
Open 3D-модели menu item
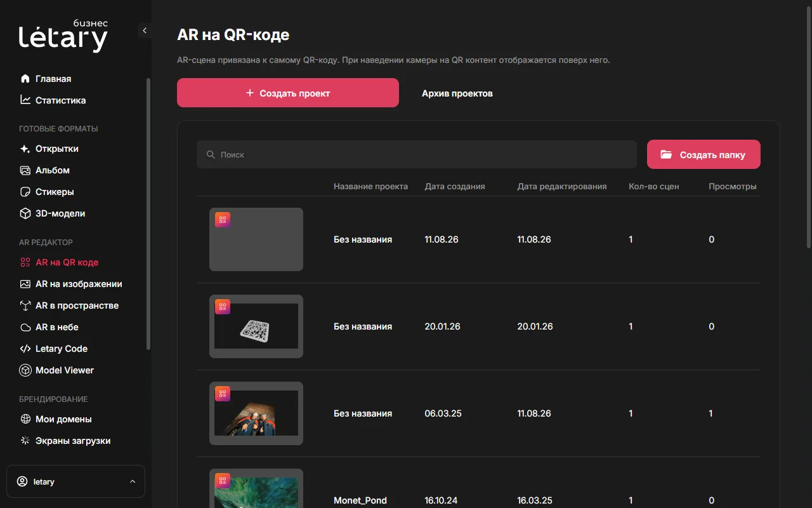pos(60,213)
